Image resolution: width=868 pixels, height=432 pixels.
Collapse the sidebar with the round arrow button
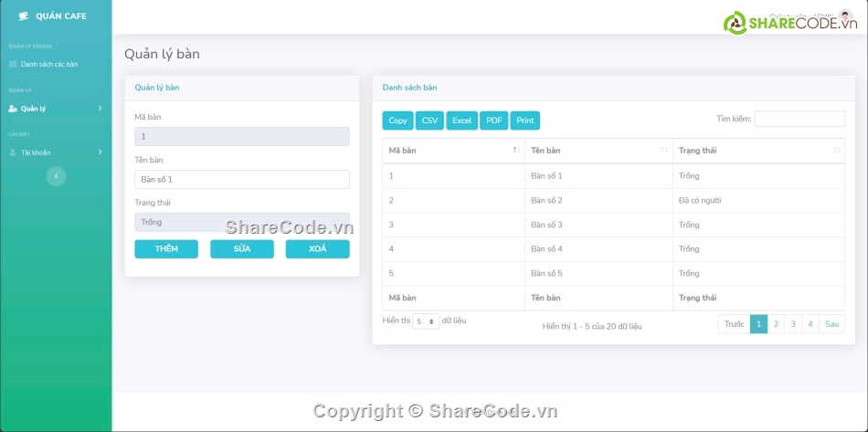(56, 176)
